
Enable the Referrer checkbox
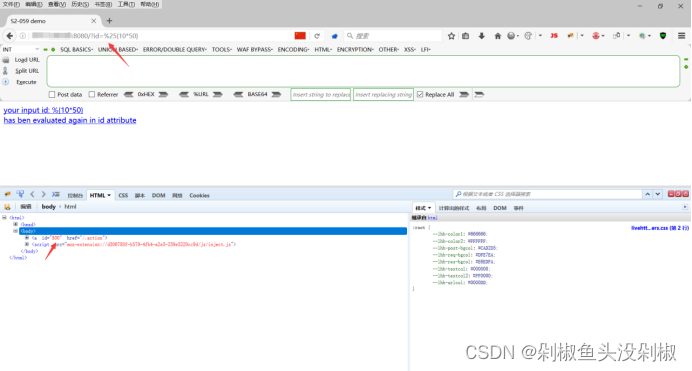(92, 94)
